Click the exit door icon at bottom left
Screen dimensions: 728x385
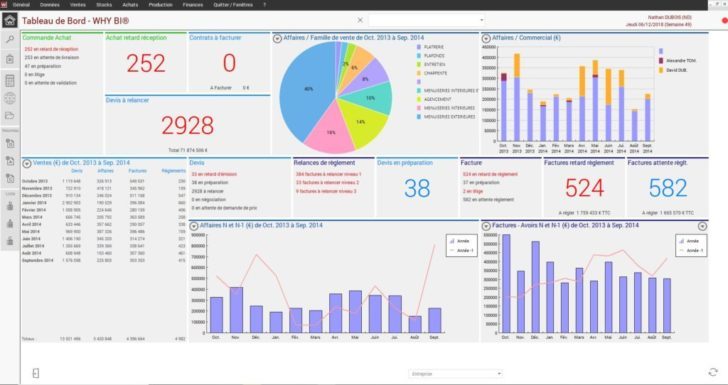pos(36,373)
